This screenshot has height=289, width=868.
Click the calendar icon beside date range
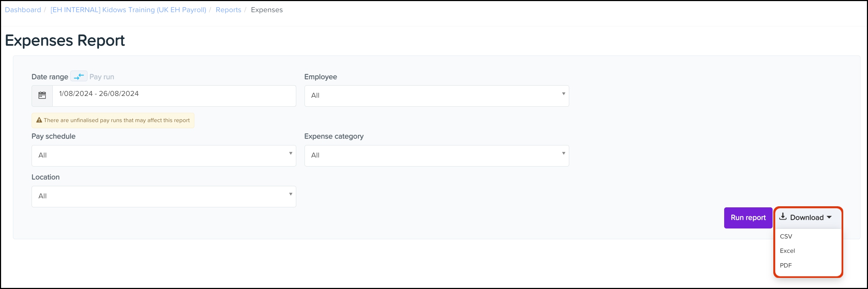tap(42, 95)
